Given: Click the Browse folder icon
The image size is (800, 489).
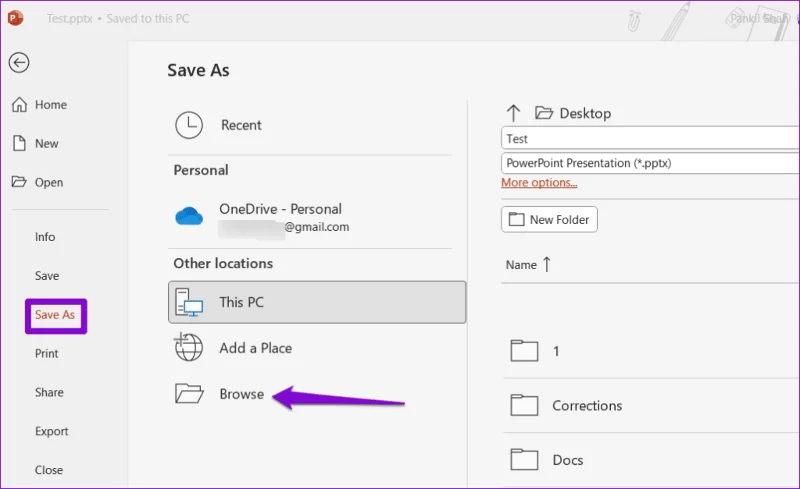Looking at the screenshot, I should pyautogui.click(x=189, y=394).
